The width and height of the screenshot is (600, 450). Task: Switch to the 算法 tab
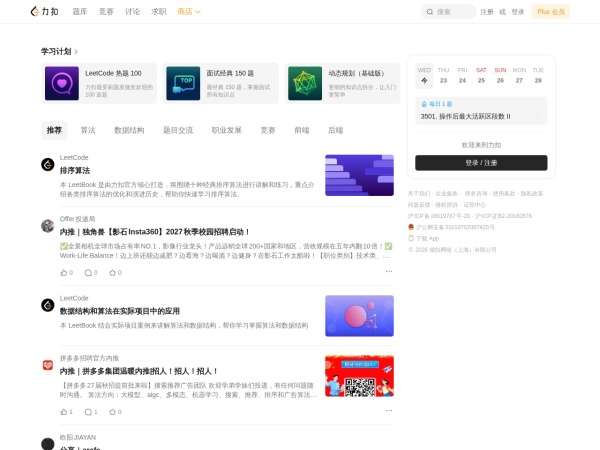88,130
